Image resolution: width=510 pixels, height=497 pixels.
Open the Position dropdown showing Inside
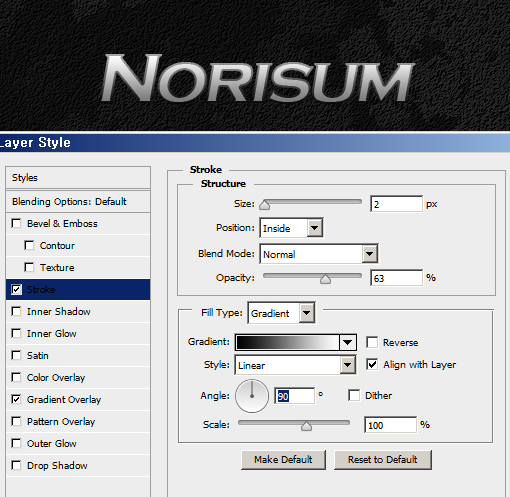coord(291,228)
